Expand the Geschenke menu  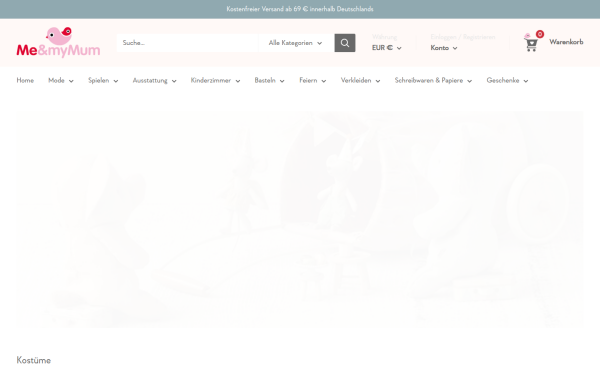tap(507, 80)
